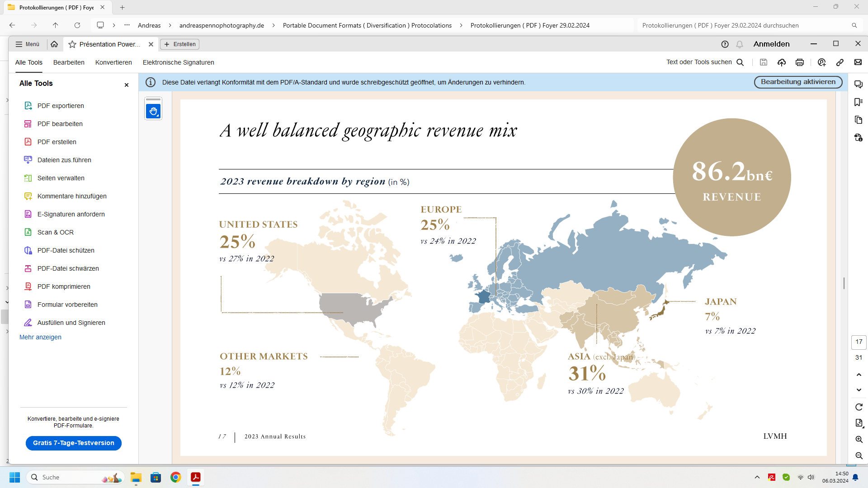Click the info icon in the blue banner
Image resolution: width=868 pixels, height=488 pixels.
151,82
